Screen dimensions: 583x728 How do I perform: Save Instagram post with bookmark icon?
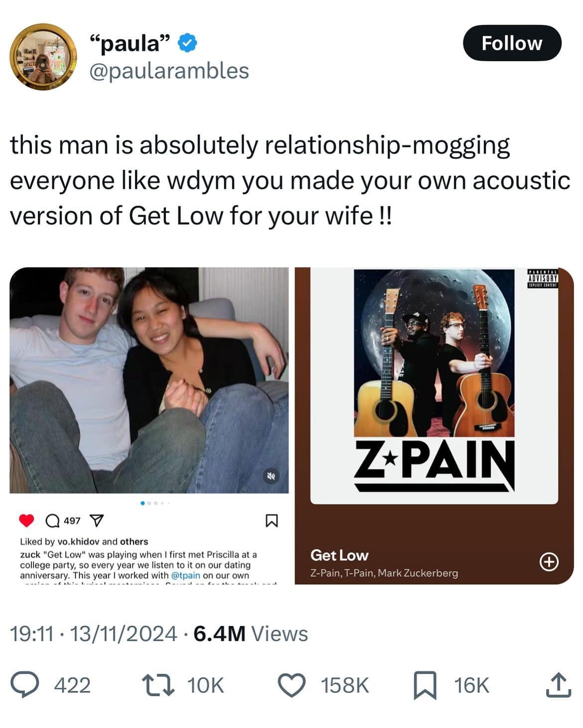272,521
